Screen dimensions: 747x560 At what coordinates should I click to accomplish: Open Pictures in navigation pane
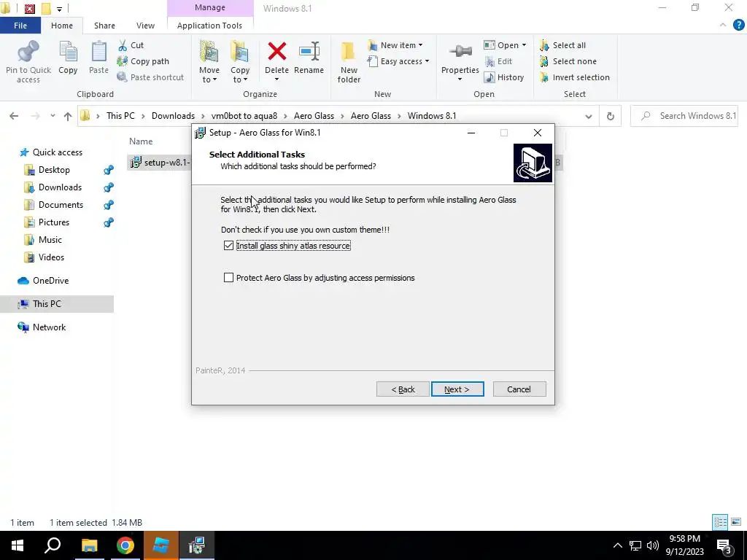pos(47,222)
